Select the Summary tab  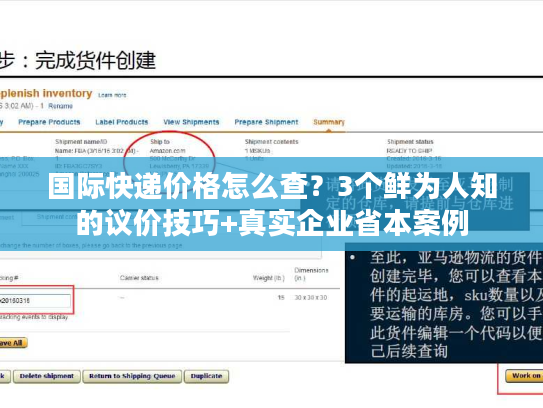329,122
